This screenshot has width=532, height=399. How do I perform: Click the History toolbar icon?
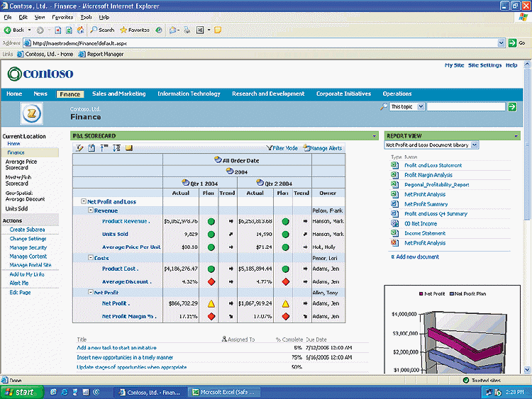pyautogui.click(x=159, y=30)
